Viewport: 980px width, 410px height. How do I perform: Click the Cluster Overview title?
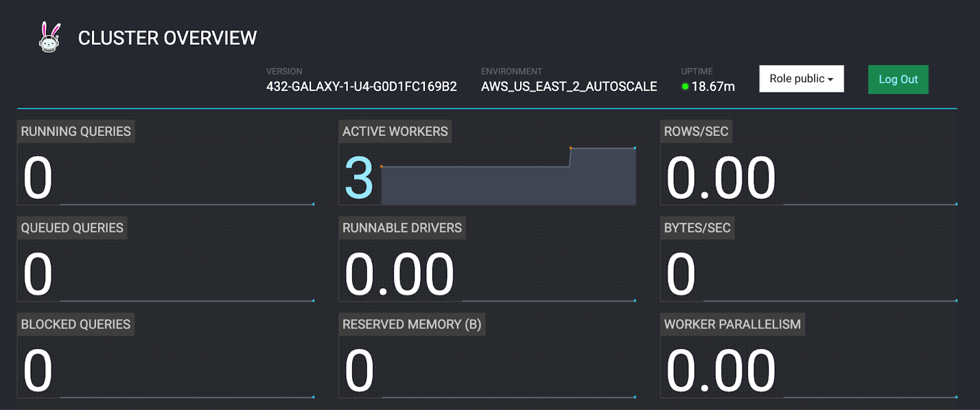tap(167, 38)
